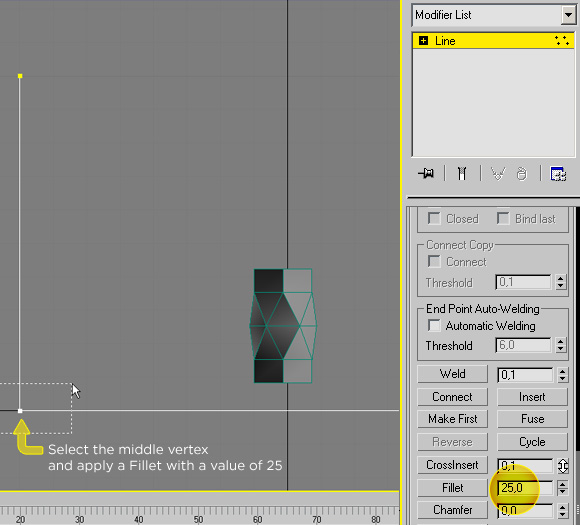Image resolution: width=580 pixels, height=525 pixels.
Task: Click Remove Modifier trash icon
Action: tap(522, 174)
